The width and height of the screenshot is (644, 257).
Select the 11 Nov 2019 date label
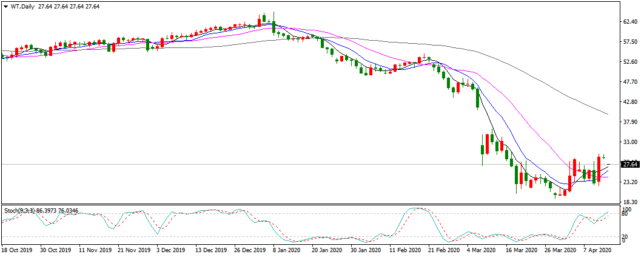[96, 250]
